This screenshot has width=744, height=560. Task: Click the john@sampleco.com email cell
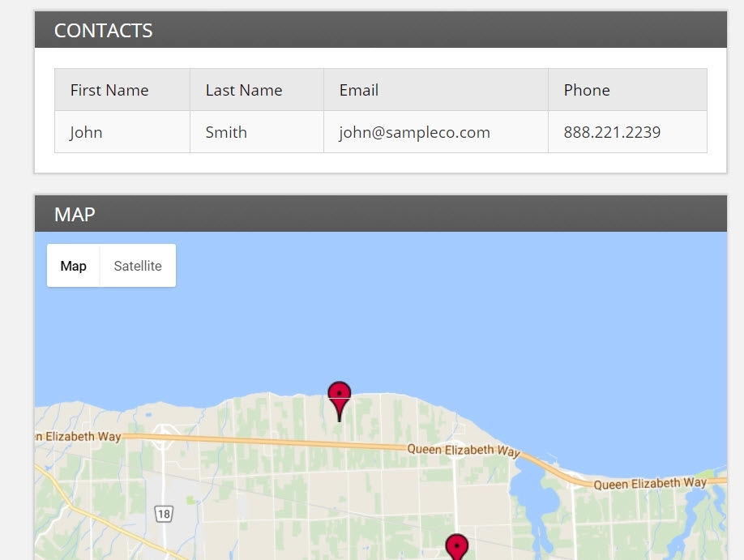[x=436, y=132]
